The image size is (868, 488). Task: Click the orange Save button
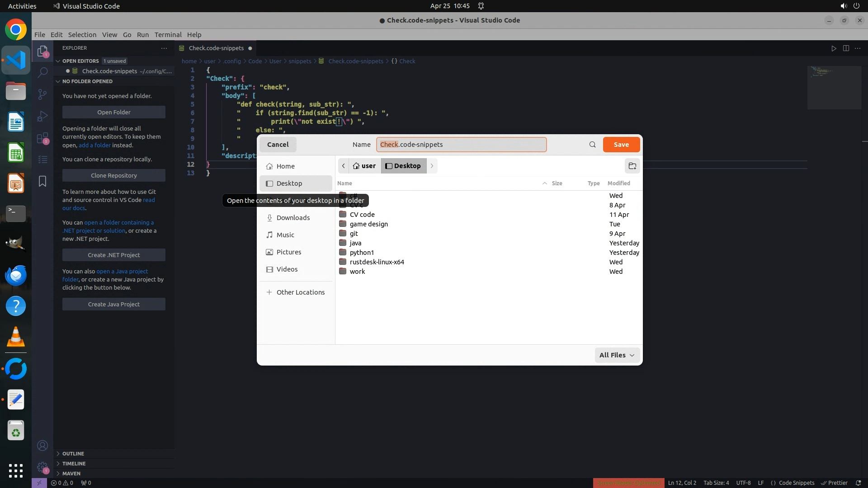621,145
